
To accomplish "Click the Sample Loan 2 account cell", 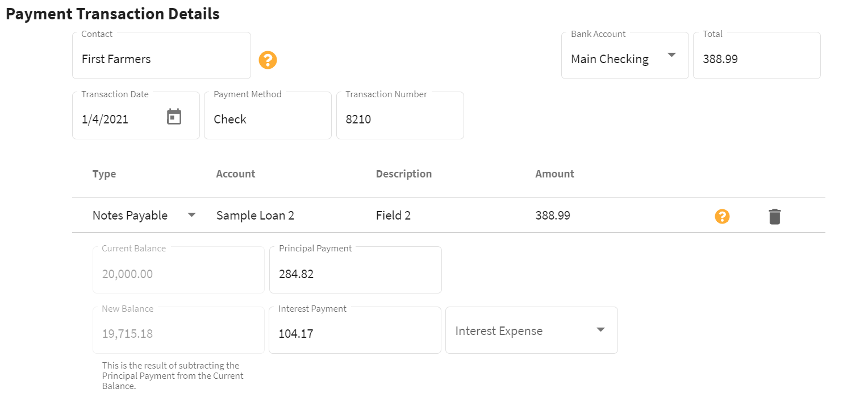I will (x=255, y=216).
